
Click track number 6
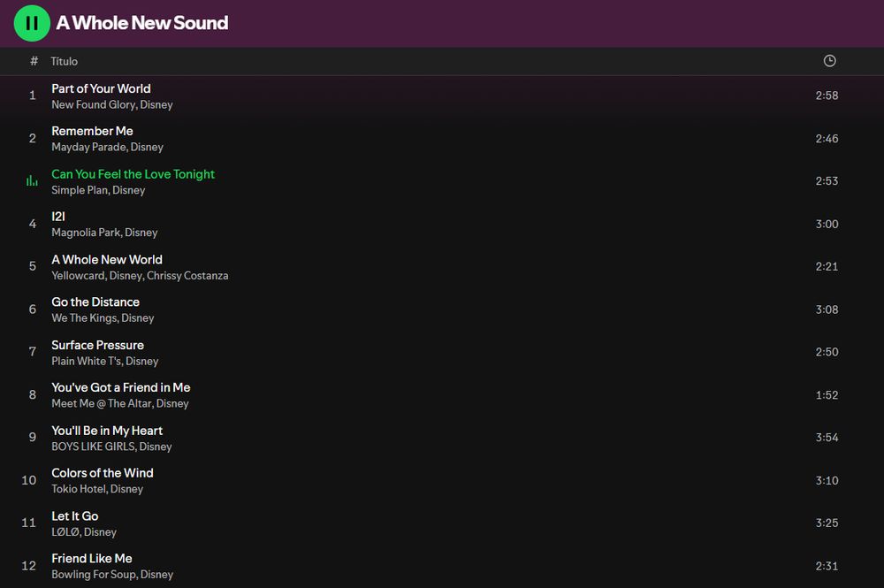[32, 309]
